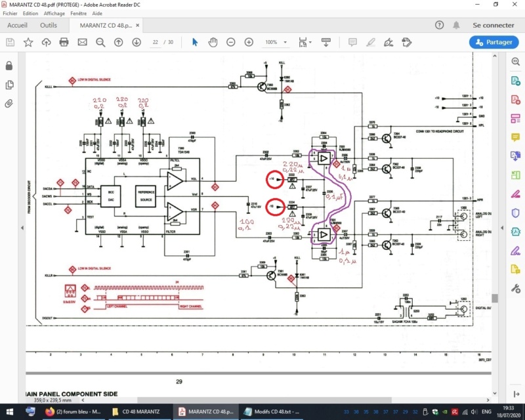Click the Partager share button
The height and width of the screenshot is (420, 525).
click(494, 42)
